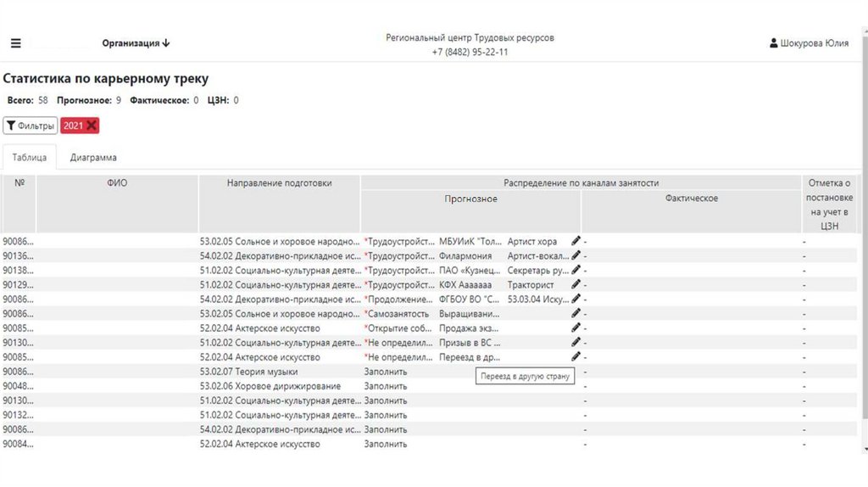Edit forecast for Артист хора row
Screen dimensions: 868x487
tap(576, 241)
